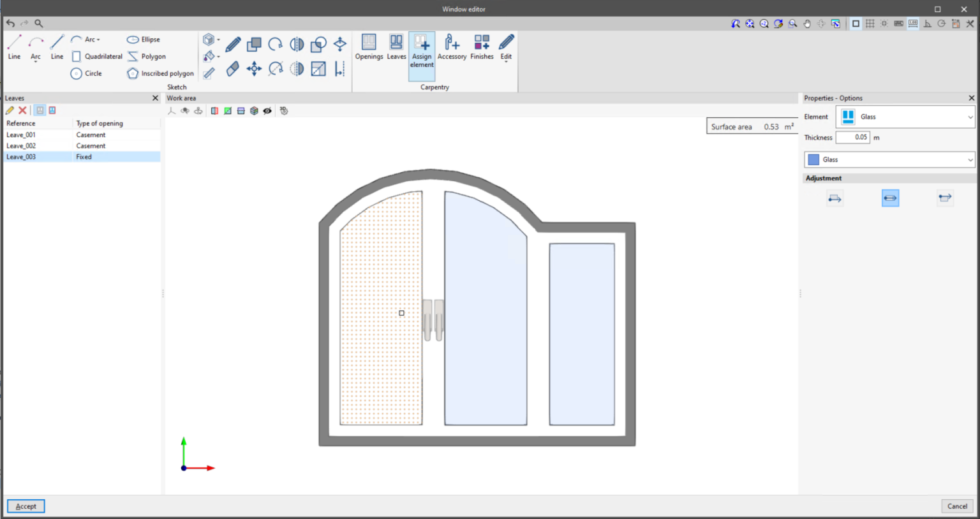Click the Accessory carpentry icon
The width and height of the screenshot is (980, 519).
452,47
